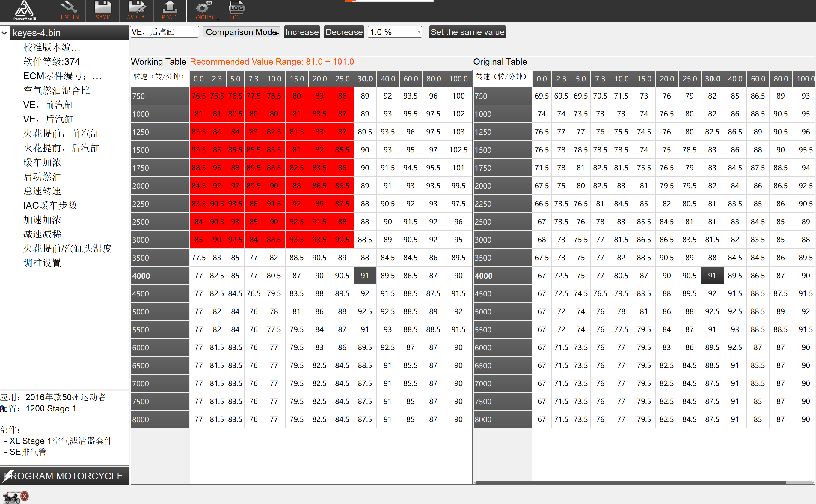The height and width of the screenshot is (504, 816).
Task: Click the 1.0 % value box
Action: click(x=392, y=32)
